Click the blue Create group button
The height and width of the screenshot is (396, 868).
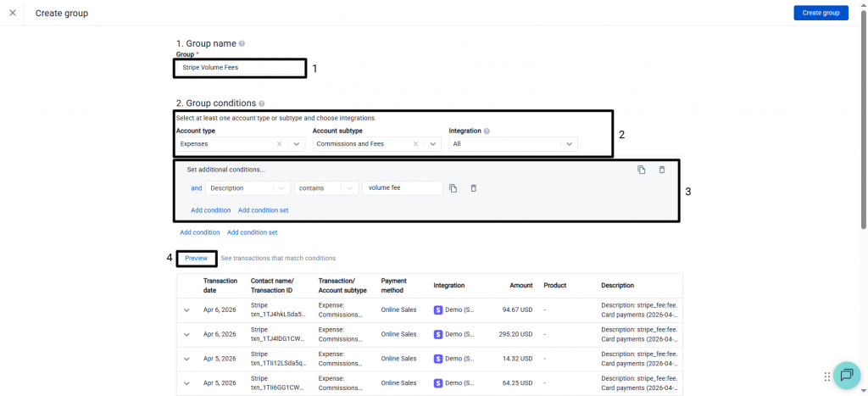(x=821, y=13)
